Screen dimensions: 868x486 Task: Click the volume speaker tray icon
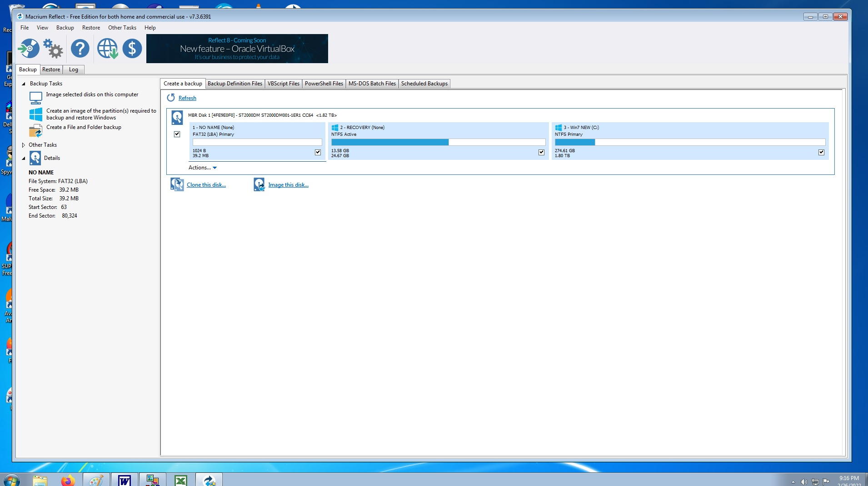[x=803, y=481]
